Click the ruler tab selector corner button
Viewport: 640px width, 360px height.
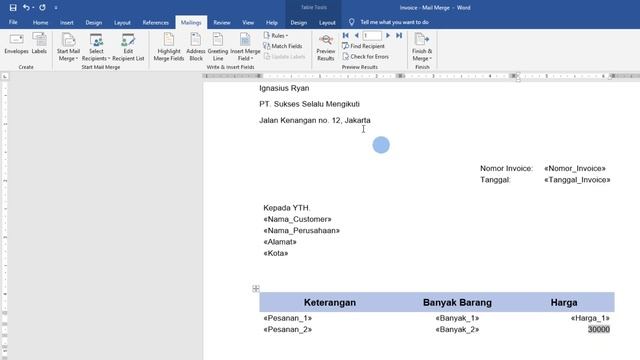point(5,76)
